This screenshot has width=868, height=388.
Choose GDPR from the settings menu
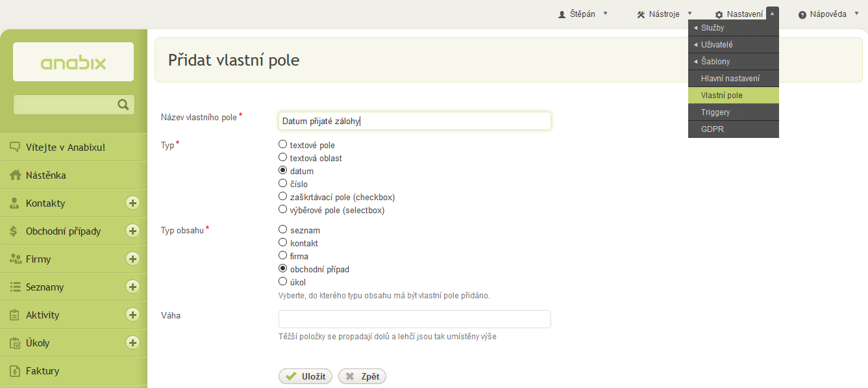pyautogui.click(x=734, y=129)
